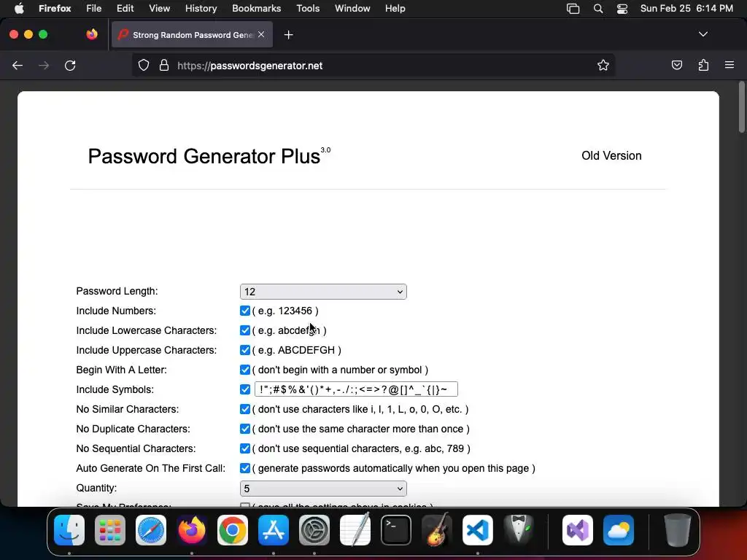
Task: Open the Quantity dropdown
Action: click(323, 488)
